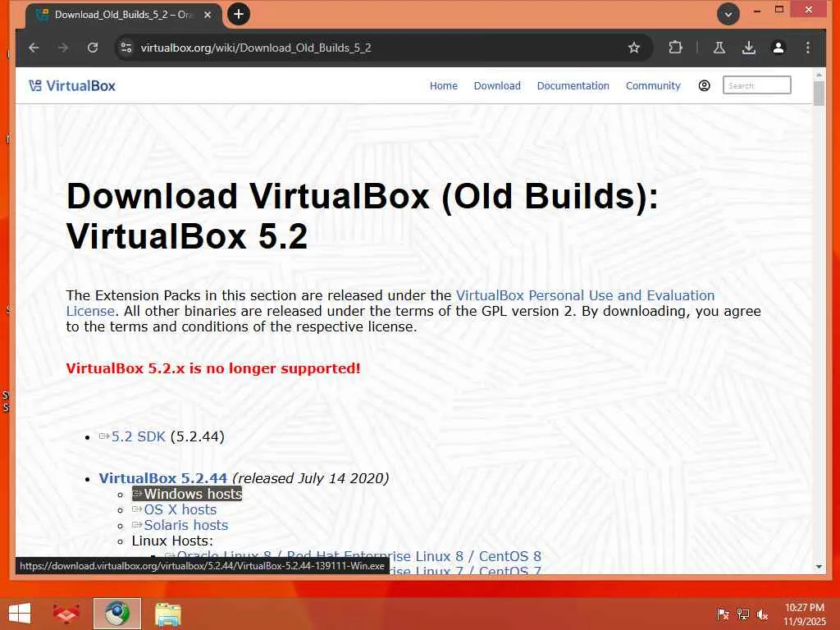The image size is (840, 630).
Task: Click the Chromium browser taskbar icon
Action: (x=116, y=614)
